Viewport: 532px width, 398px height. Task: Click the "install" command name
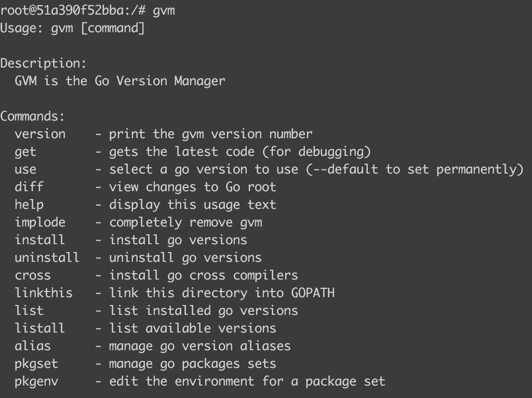(40, 240)
